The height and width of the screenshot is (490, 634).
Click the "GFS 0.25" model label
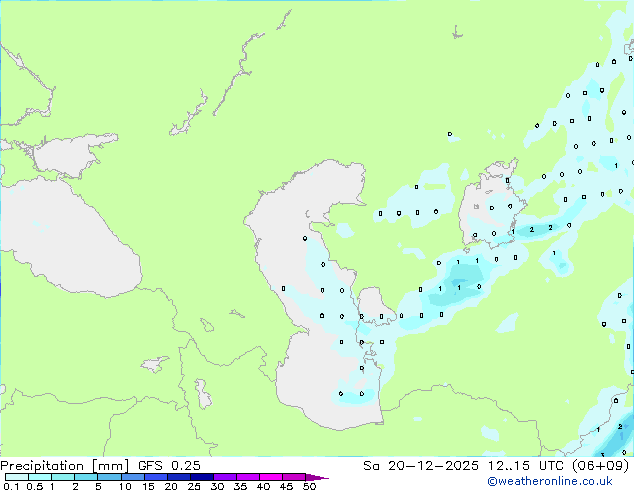[x=169, y=466]
